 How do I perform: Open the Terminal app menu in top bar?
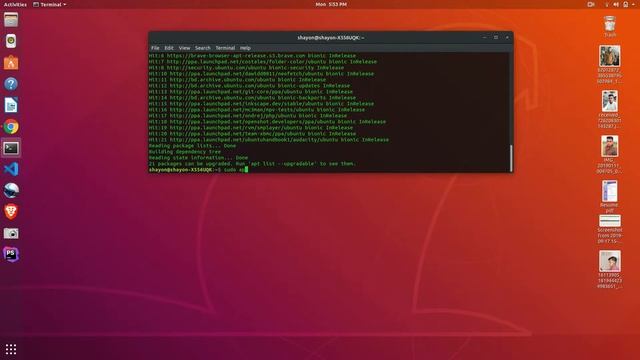[49, 4]
